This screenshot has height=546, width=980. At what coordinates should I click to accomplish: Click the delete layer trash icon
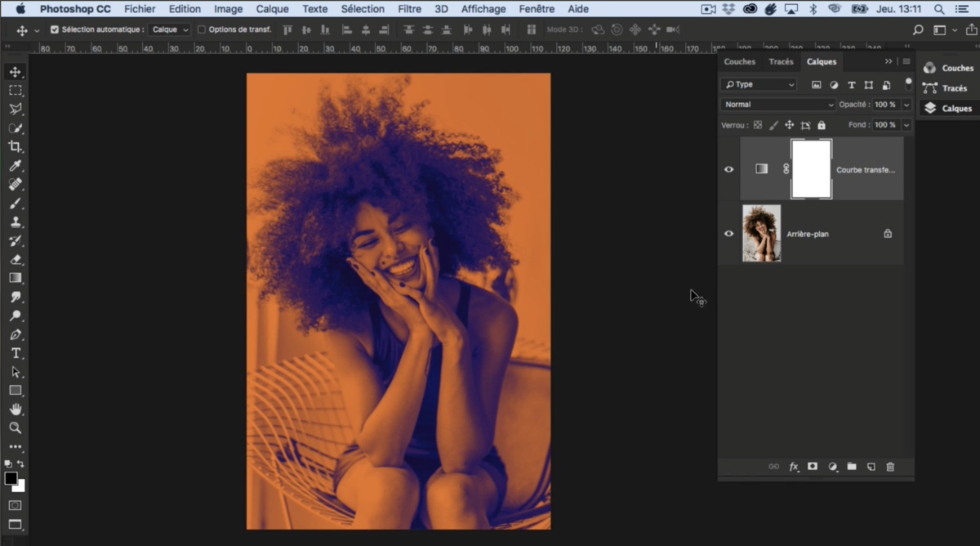[x=890, y=467]
